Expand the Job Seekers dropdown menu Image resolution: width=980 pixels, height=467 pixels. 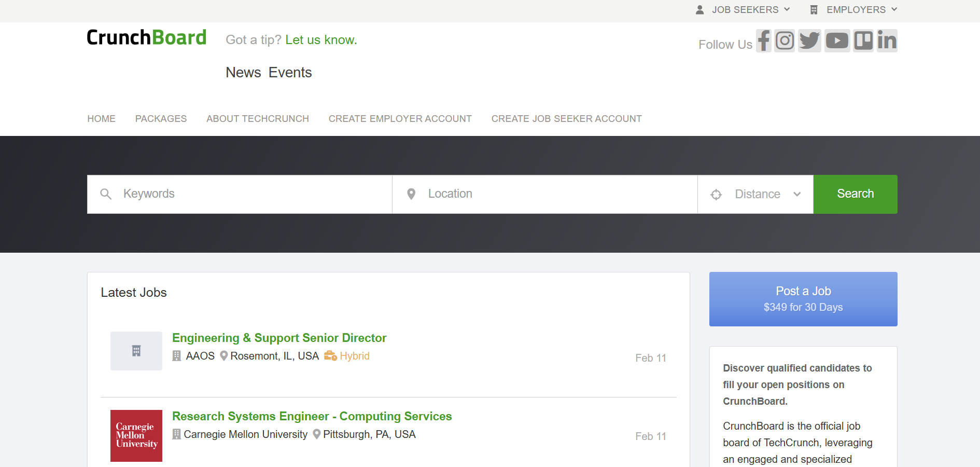(743, 10)
